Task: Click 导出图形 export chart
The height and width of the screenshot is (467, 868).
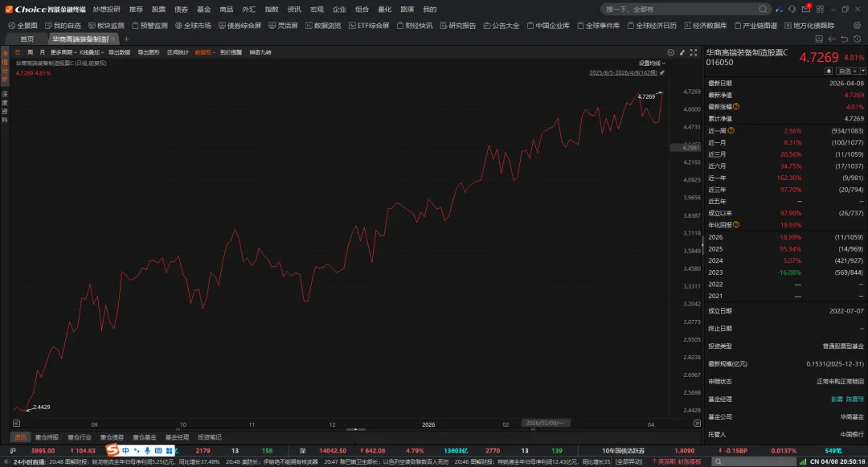Action: click(x=149, y=52)
